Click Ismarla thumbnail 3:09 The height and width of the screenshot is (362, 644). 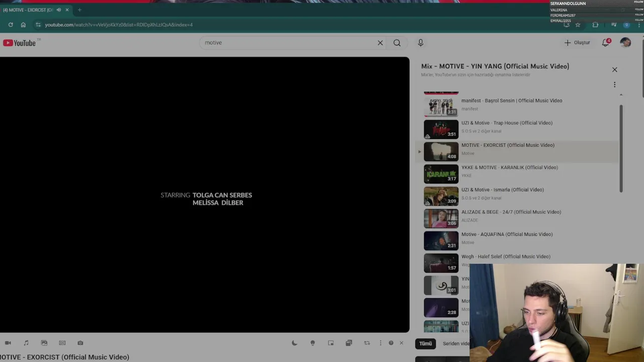pos(441,196)
